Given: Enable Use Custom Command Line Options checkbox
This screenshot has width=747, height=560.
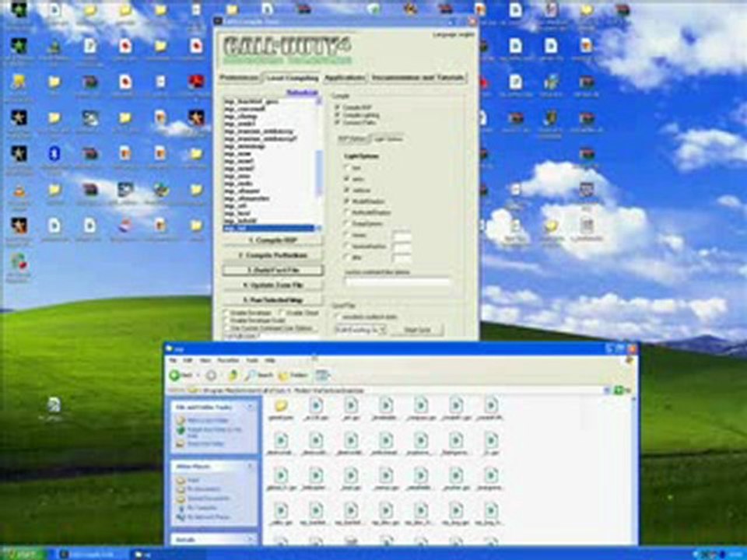Looking at the screenshot, I should pyautogui.click(x=226, y=327).
